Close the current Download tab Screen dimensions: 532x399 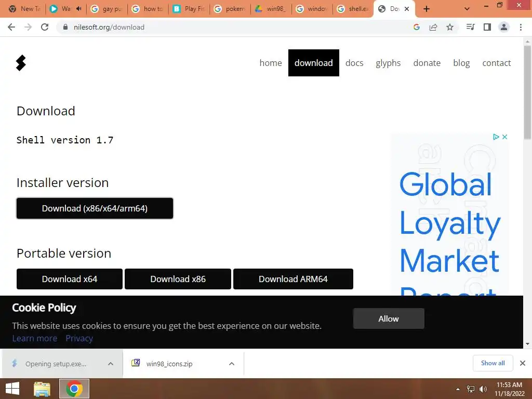407,9
